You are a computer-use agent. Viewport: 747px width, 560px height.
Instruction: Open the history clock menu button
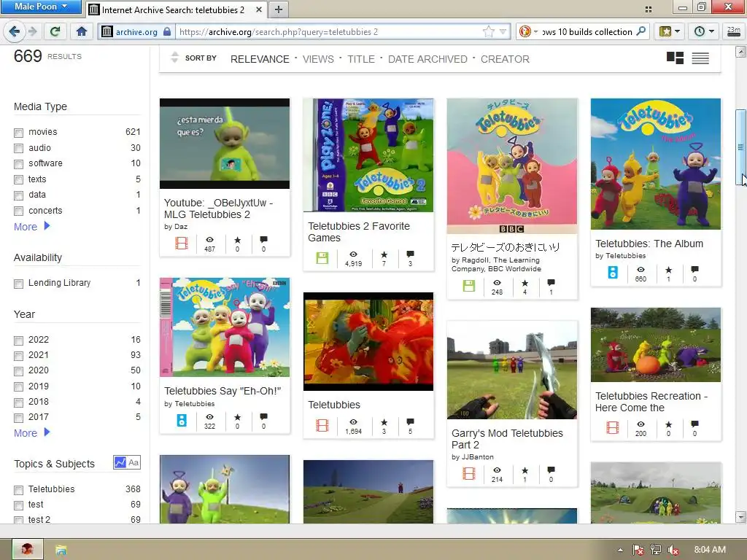click(x=704, y=32)
